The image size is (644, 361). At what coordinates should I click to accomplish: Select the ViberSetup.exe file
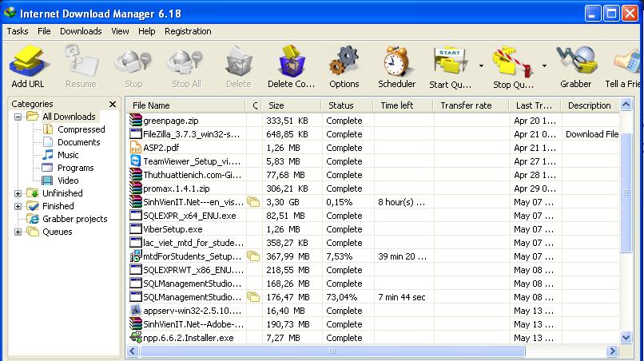click(x=173, y=229)
